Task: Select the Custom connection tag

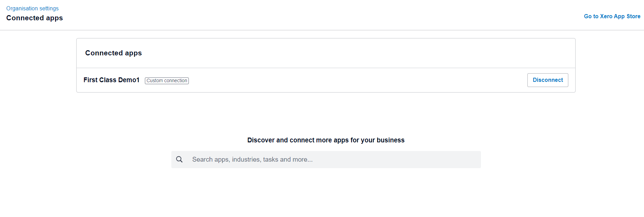Action: coord(167,80)
